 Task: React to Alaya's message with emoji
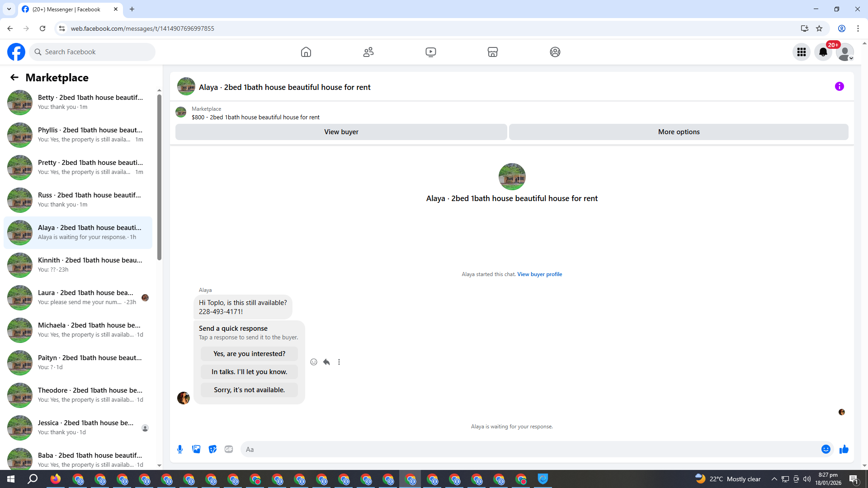coord(314,362)
